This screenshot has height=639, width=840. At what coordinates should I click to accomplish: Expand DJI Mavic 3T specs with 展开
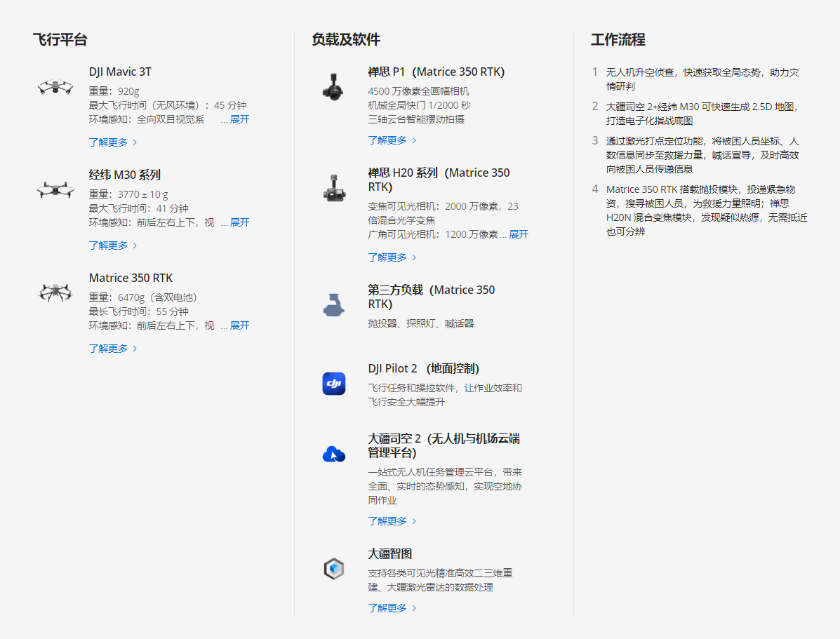pos(239,119)
